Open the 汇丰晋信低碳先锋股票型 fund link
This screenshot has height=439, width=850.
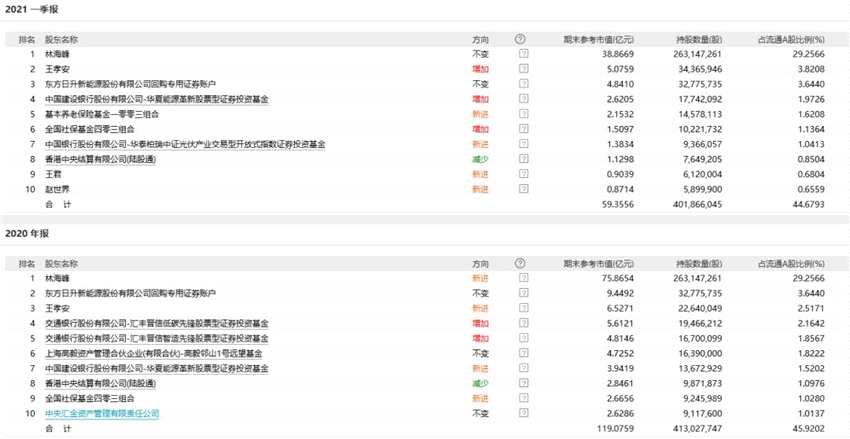157,323
